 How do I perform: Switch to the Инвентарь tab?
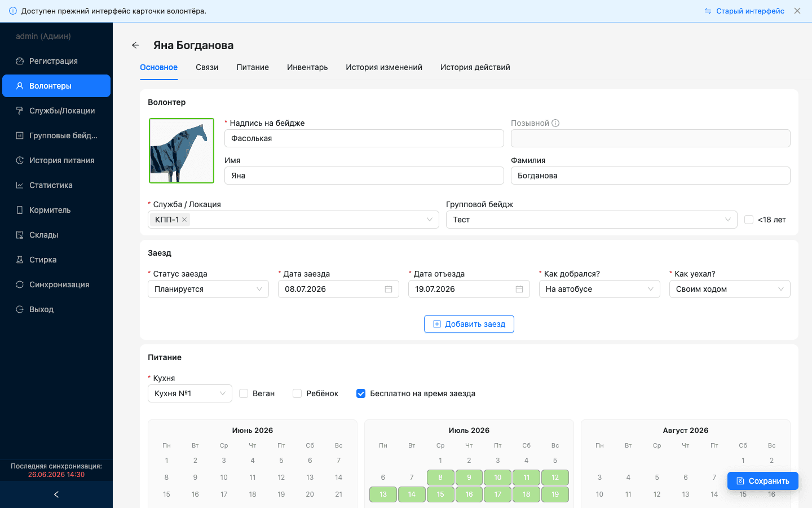(x=307, y=67)
